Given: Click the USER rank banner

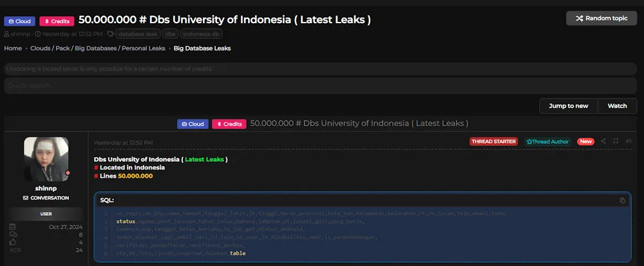Looking at the screenshot, I should [46, 214].
